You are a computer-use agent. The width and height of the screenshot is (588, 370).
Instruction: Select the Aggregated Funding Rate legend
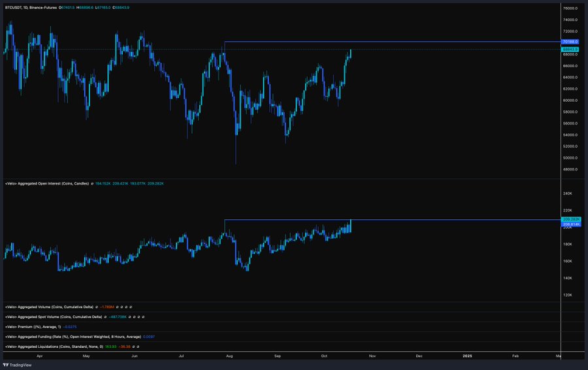click(73, 337)
